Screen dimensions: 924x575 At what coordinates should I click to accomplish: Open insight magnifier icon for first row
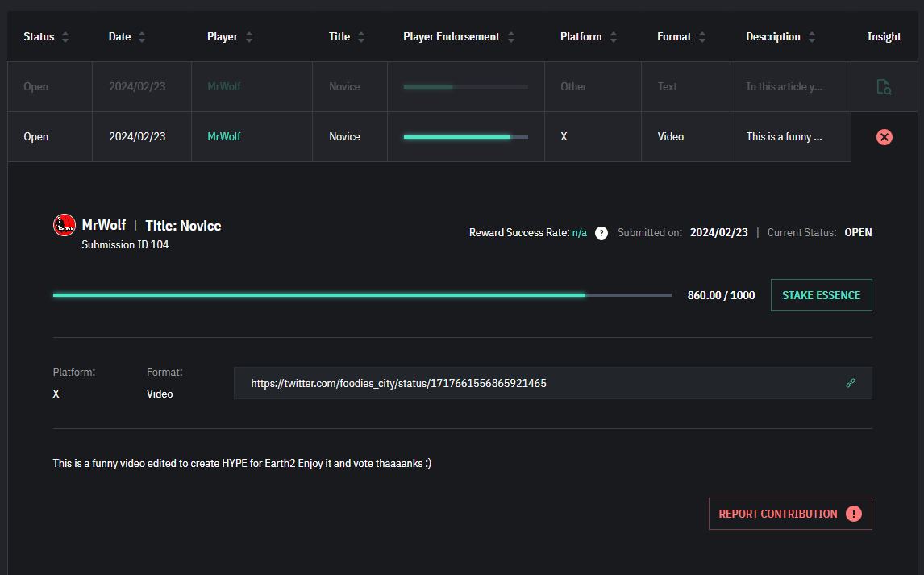click(x=884, y=87)
